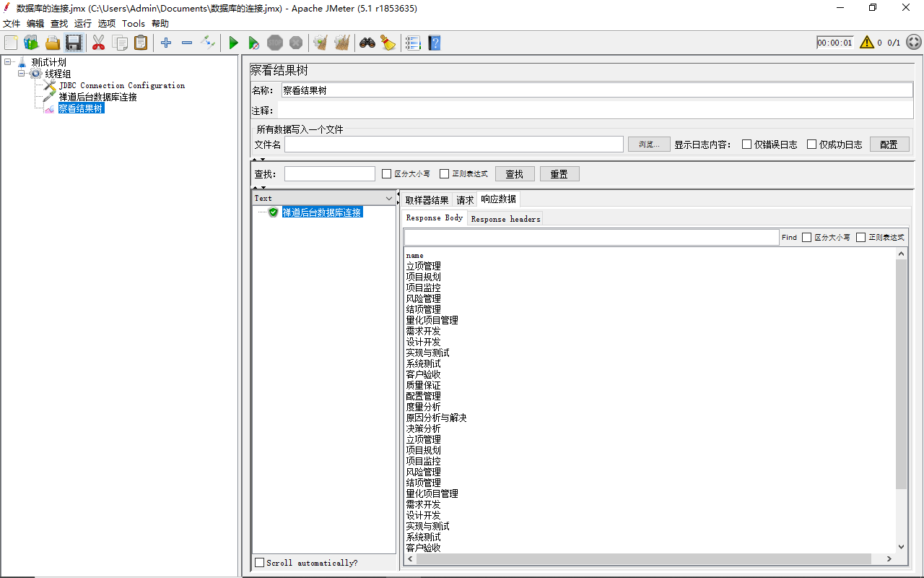
Task: Click the Clear All brooms icon
Action: pos(342,43)
